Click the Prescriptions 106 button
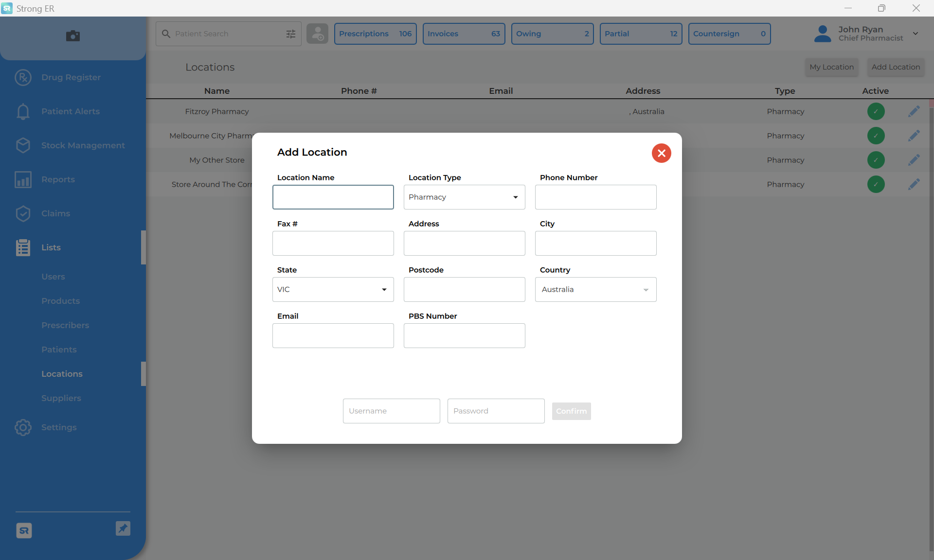 [376, 34]
